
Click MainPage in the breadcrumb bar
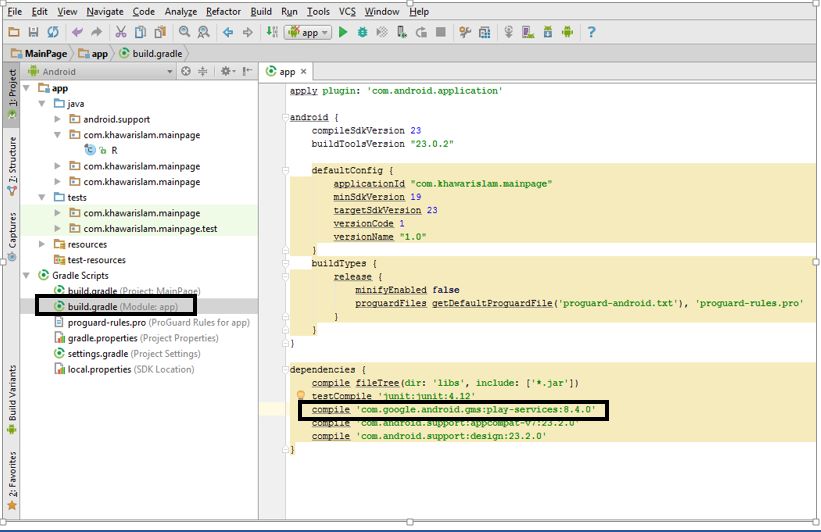pyautogui.click(x=45, y=53)
